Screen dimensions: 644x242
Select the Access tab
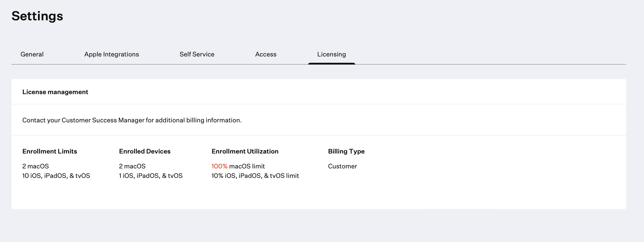pos(266,54)
